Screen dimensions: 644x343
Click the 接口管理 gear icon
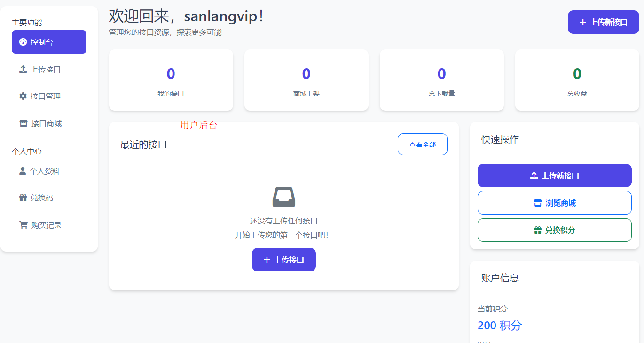click(22, 96)
